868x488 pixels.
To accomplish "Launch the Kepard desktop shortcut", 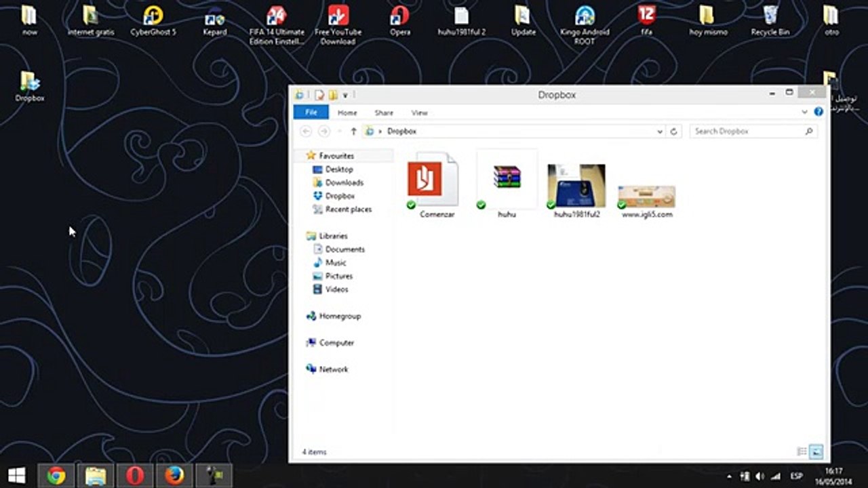I will (x=215, y=20).
